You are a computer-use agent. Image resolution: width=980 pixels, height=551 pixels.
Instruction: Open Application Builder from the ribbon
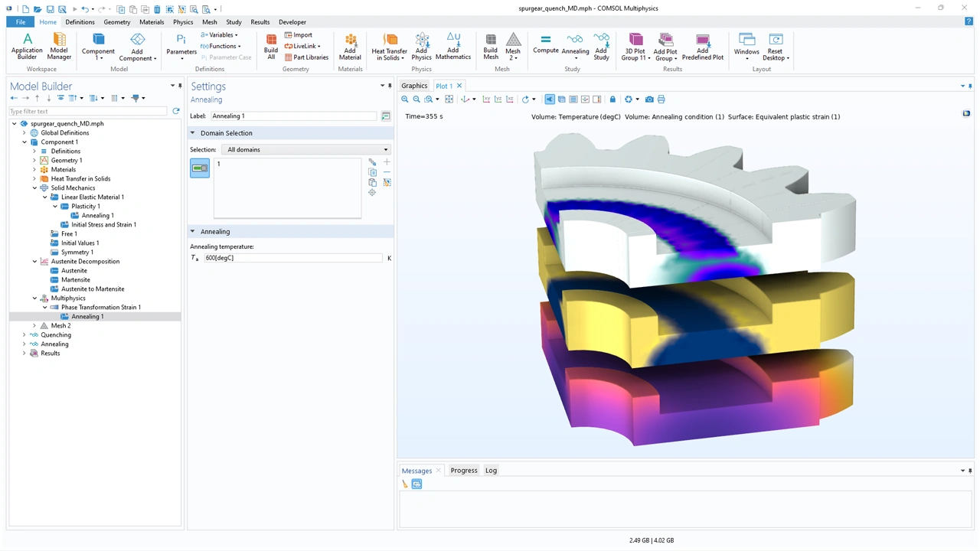[x=27, y=47]
